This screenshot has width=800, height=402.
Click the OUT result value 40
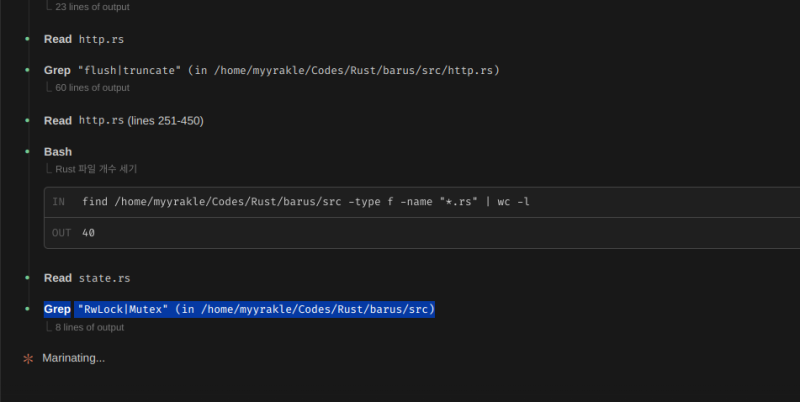tap(89, 232)
